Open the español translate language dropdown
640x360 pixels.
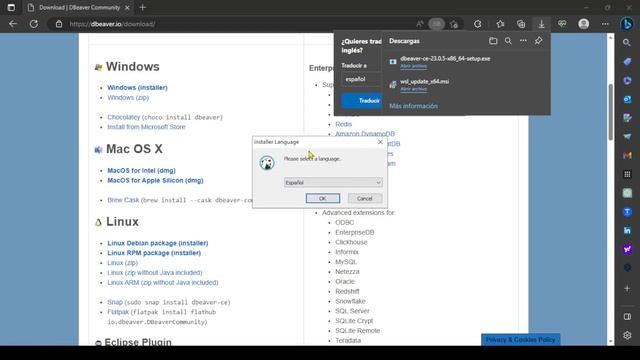click(x=362, y=79)
